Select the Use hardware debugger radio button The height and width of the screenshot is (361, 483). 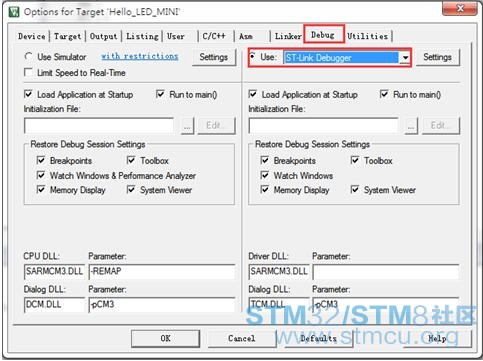point(253,57)
